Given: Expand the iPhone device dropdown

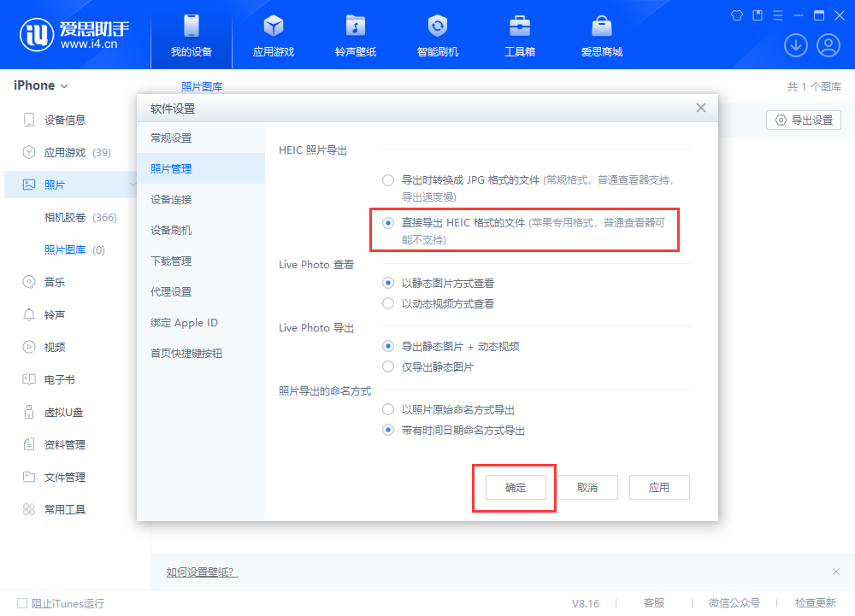Looking at the screenshot, I should (x=38, y=85).
